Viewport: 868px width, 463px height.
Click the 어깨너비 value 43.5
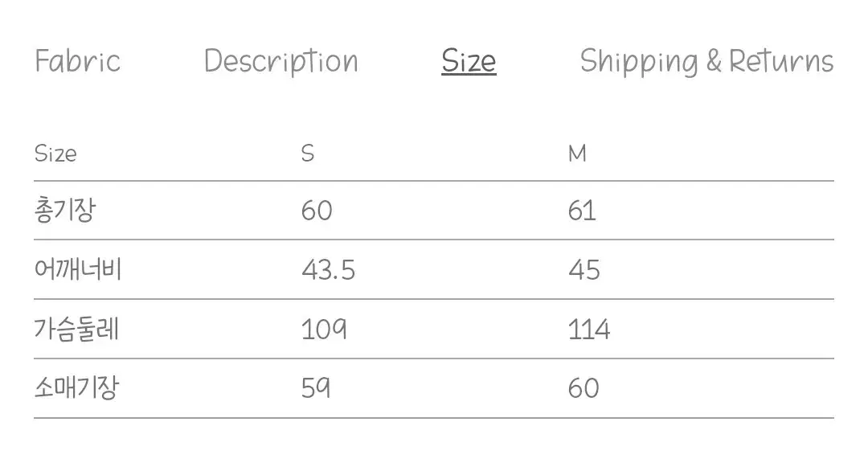coord(328,270)
